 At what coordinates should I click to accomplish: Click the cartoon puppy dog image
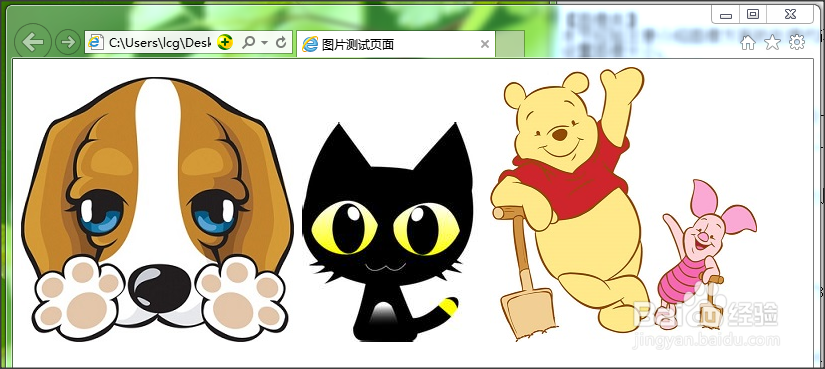156,210
